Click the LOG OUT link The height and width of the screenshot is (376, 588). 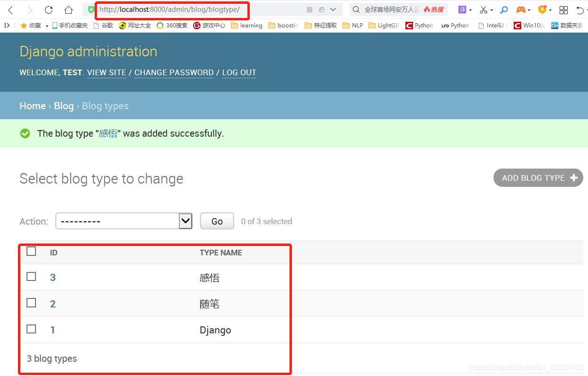(x=239, y=72)
